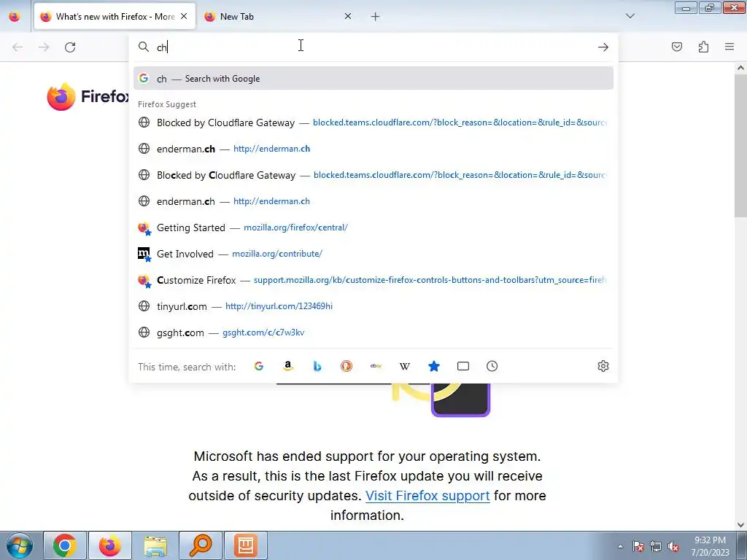This screenshot has width=747, height=560.
Task: Open a new tab with the plus button
Action: click(x=376, y=17)
